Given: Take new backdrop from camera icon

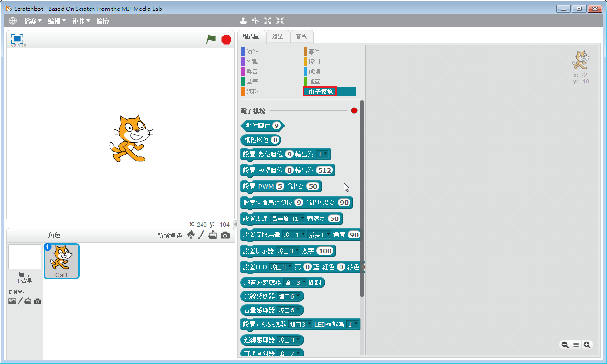Looking at the screenshot, I should click(37, 301).
